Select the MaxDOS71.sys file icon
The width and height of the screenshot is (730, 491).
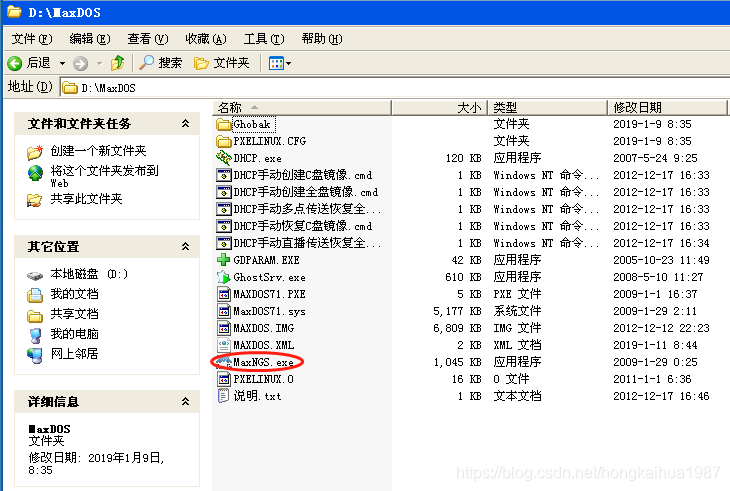224,311
